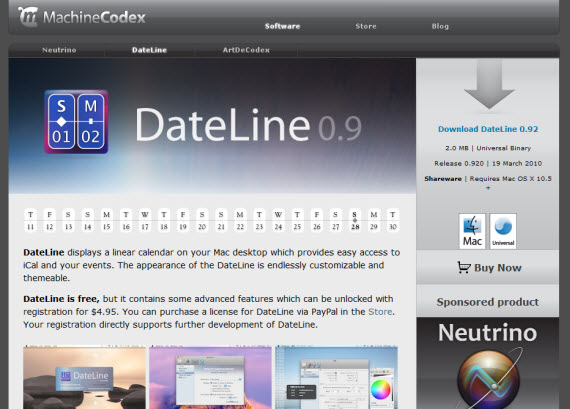Click the M 15 day cell
The width and height of the screenshot is (570, 409).
(107, 220)
